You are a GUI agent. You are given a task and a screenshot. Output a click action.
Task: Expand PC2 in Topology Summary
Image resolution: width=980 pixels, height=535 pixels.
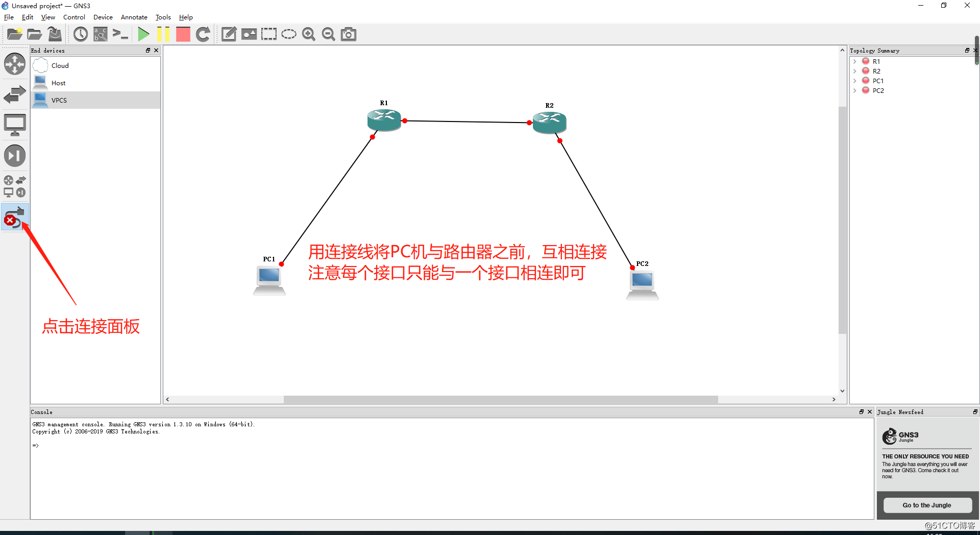click(855, 90)
